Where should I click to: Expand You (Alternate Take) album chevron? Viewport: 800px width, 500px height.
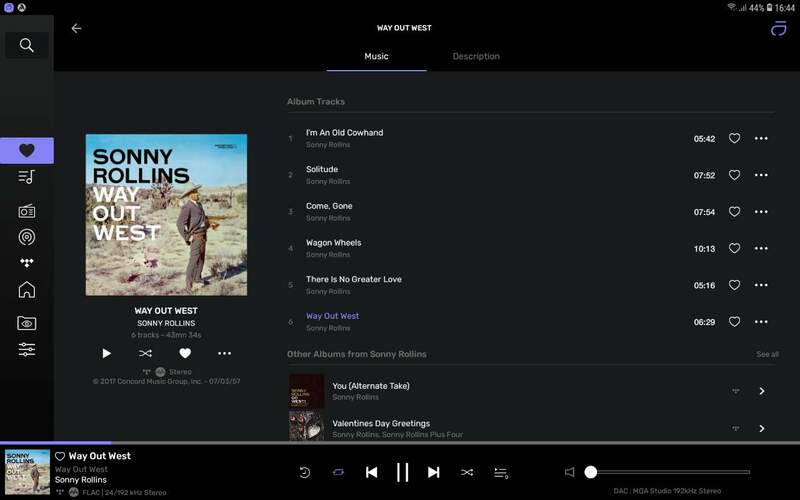tap(762, 391)
